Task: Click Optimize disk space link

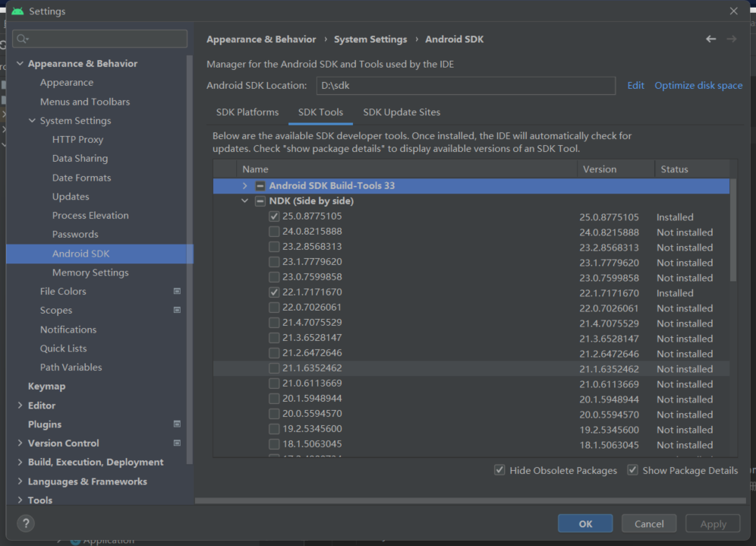Action: click(698, 85)
